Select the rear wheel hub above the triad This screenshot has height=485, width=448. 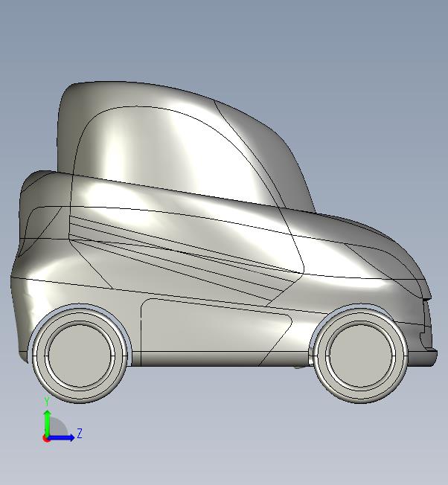click(80, 356)
